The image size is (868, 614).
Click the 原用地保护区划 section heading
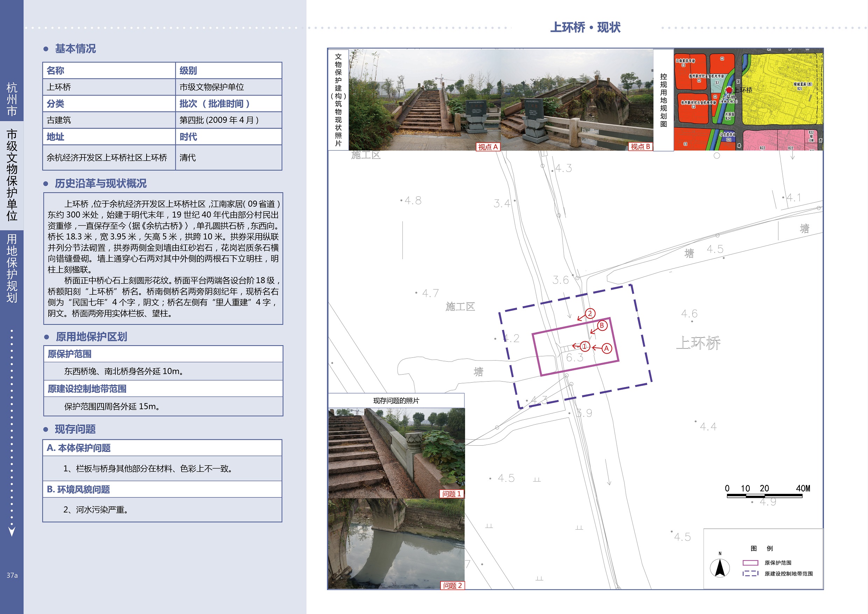[91, 337]
